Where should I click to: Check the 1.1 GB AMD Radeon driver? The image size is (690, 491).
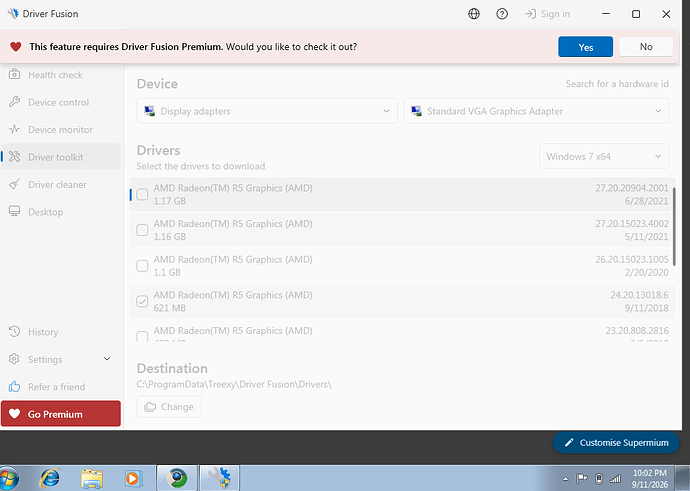(142, 265)
